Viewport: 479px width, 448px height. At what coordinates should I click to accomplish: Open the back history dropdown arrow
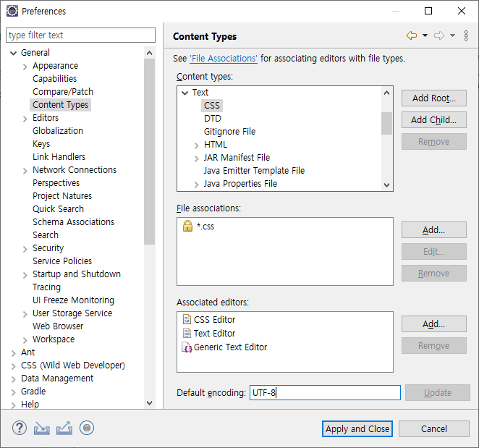click(425, 35)
